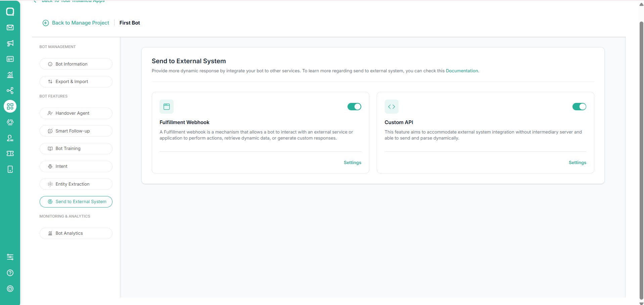Open the integration share-nodes icon in sidebar
Screen dimensions: 644x305
[x=10, y=90]
